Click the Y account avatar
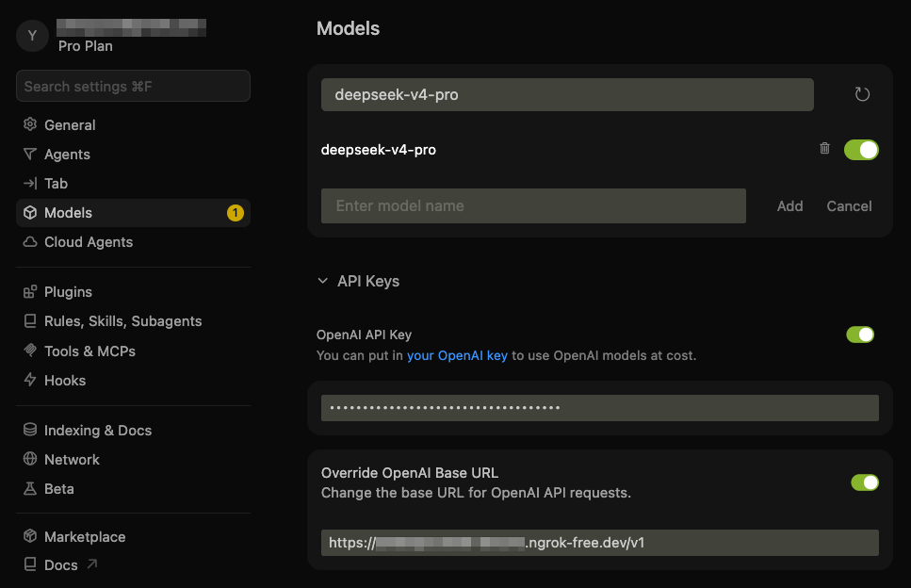The height and width of the screenshot is (588, 911). pyautogui.click(x=33, y=36)
